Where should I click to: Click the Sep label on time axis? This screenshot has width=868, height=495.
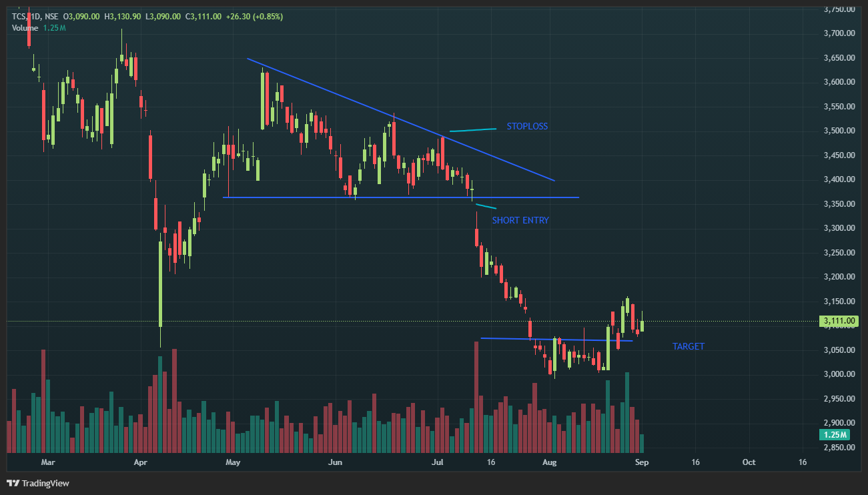pos(641,462)
